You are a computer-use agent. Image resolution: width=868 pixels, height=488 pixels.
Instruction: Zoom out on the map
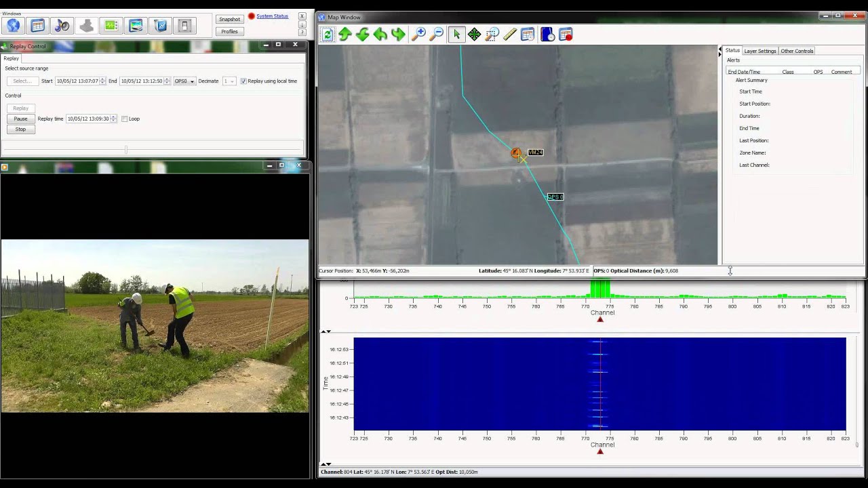pyautogui.click(x=437, y=34)
